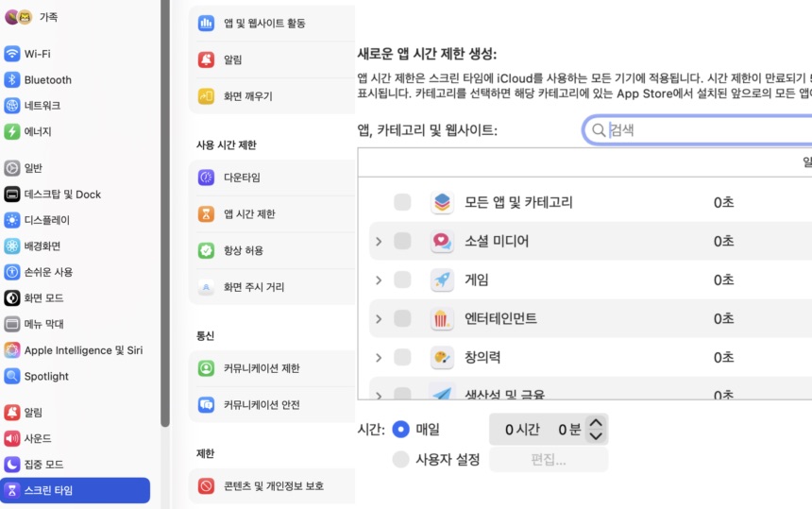The width and height of the screenshot is (812, 509).
Task: Open 데스크탑 및 Dock settings
Action: [52, 195]
